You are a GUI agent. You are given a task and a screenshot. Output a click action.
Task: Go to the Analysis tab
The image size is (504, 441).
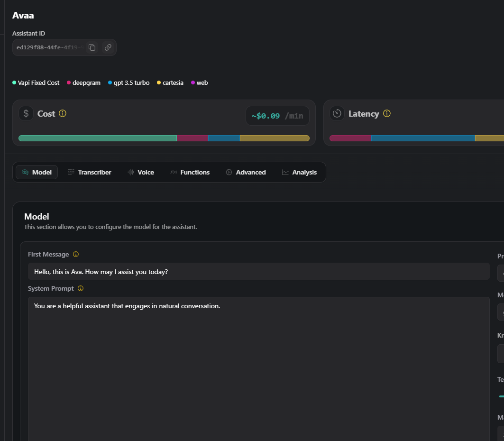click(299, 172)
